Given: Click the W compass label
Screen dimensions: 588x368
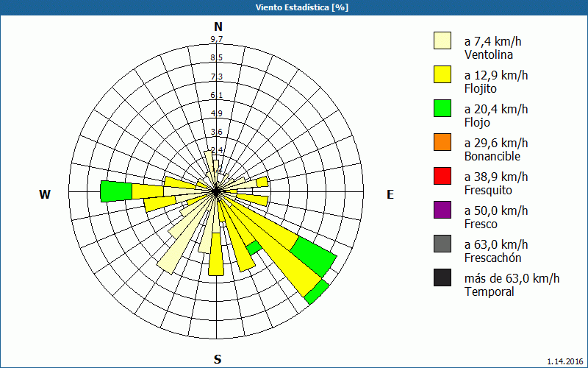Looking at the screenshot, I should click(45, 194).
